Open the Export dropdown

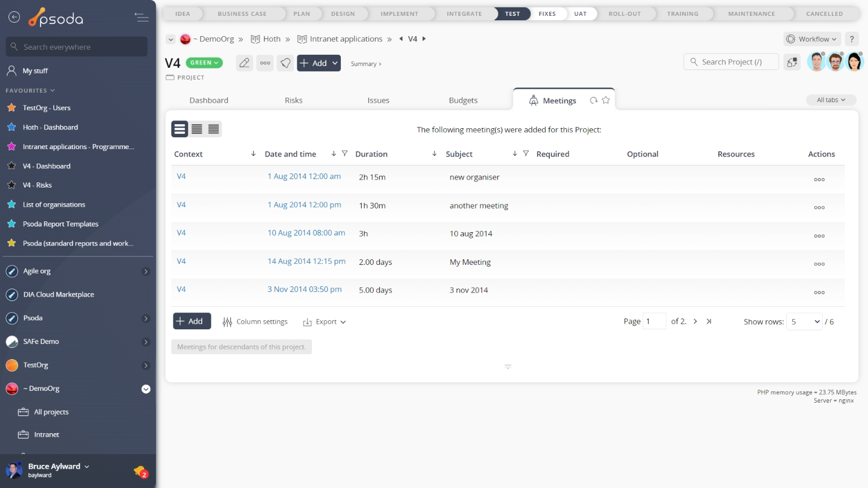324,322
